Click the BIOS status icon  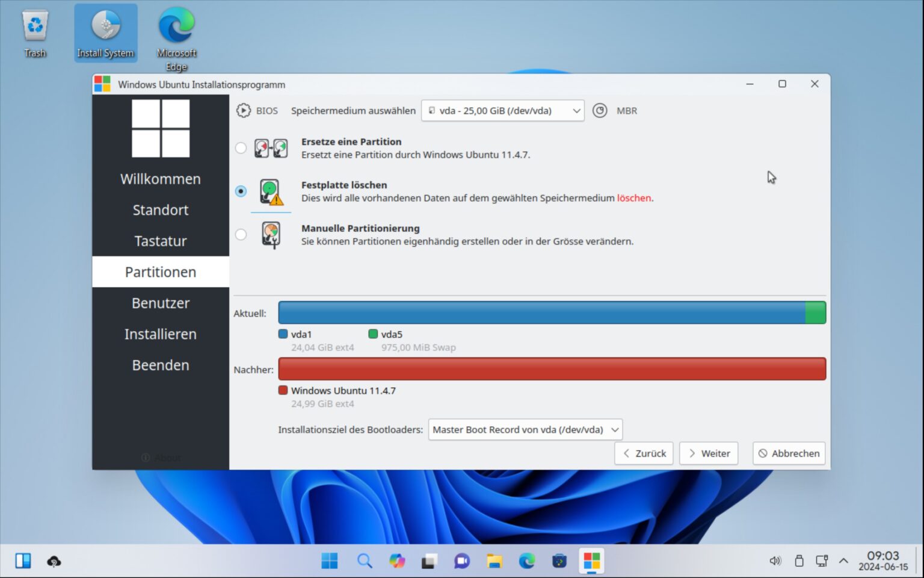click(244, 110)
